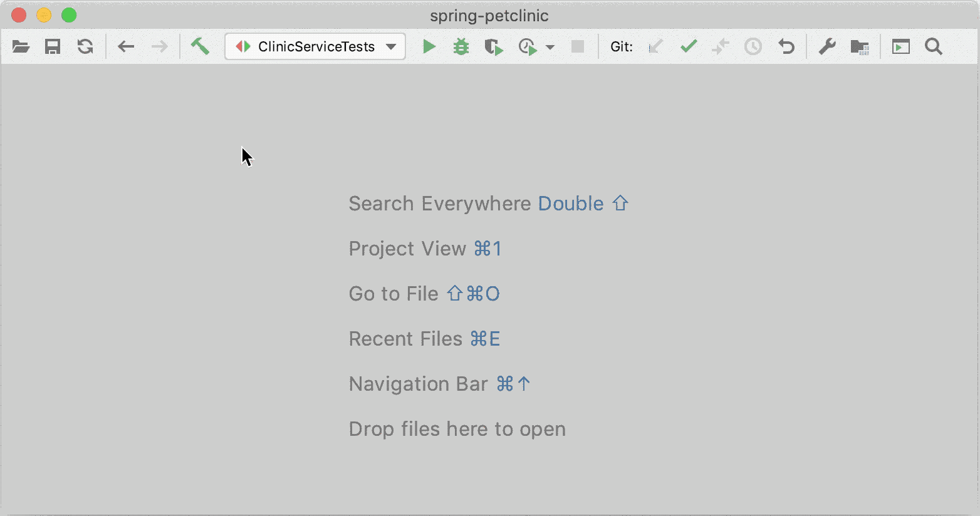Click the Synchronize refresh icon
Screen dimensions: 980x516
pos(85,47)
